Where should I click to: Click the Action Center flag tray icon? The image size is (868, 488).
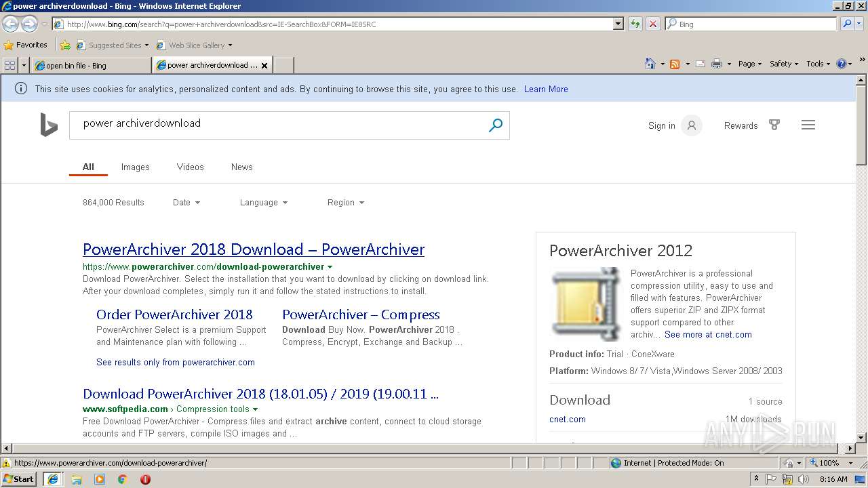coord(772,479)
